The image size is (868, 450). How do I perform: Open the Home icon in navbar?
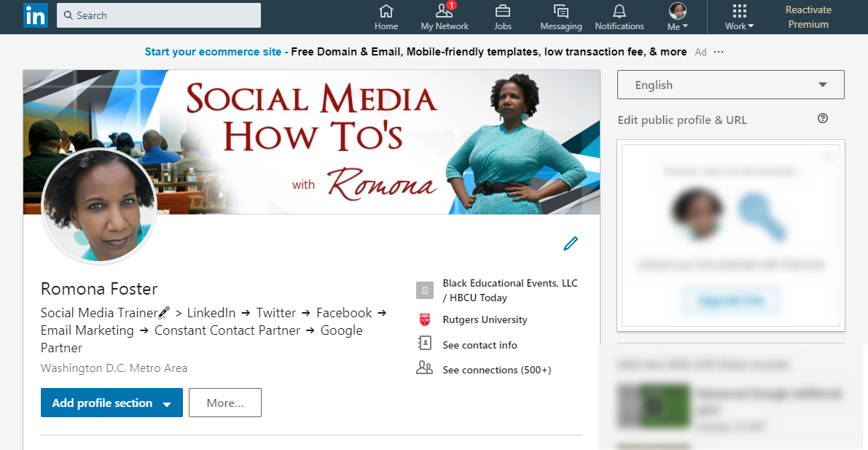click(x=386, y=11)
